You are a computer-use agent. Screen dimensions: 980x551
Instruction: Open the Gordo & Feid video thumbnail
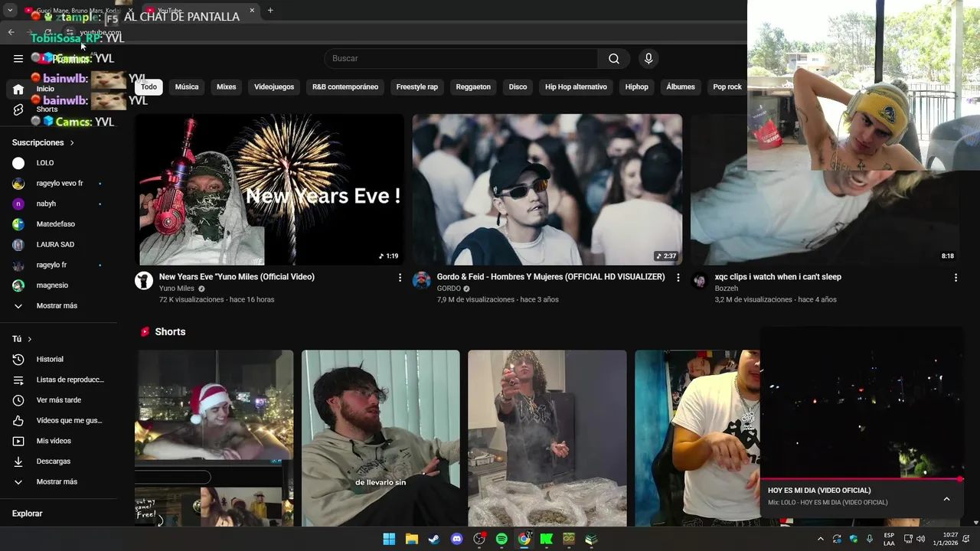(547, 190)
